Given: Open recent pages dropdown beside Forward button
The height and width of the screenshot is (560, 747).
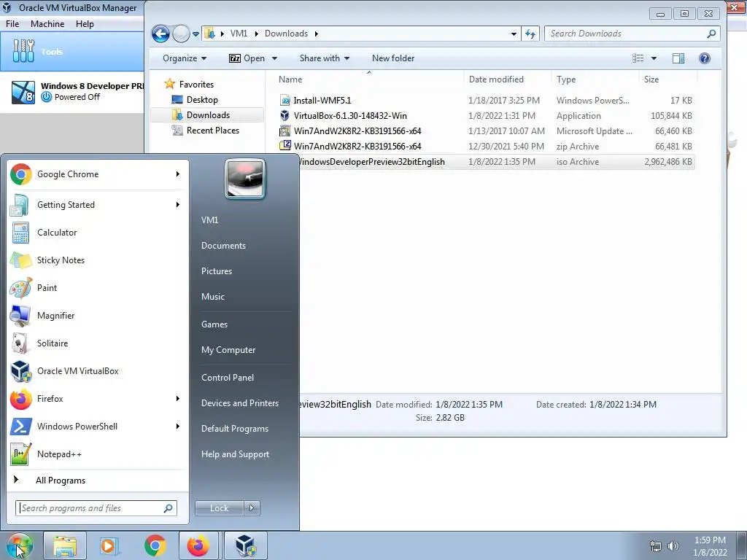Looking at the screenshot, I should click(x=196, y=34).
